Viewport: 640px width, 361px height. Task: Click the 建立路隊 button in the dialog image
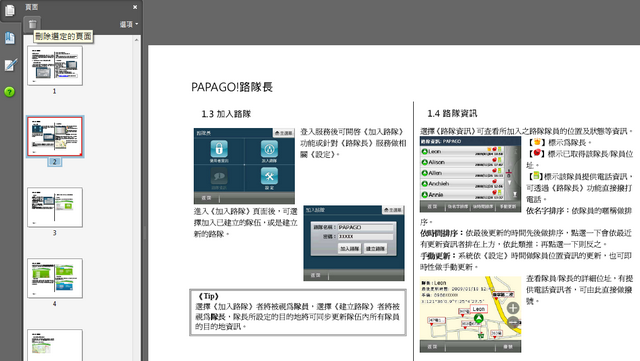(376, 249)
